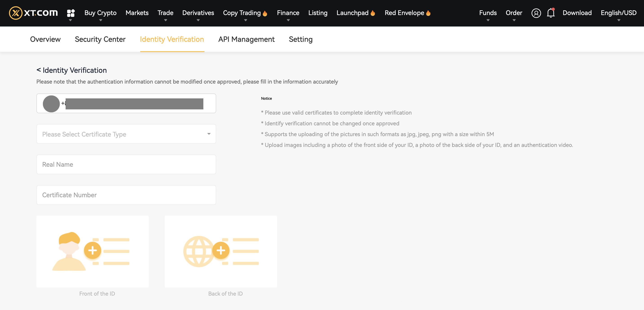Click the Front of the ID upload icon
644x310 pixels.
(92, 251)
